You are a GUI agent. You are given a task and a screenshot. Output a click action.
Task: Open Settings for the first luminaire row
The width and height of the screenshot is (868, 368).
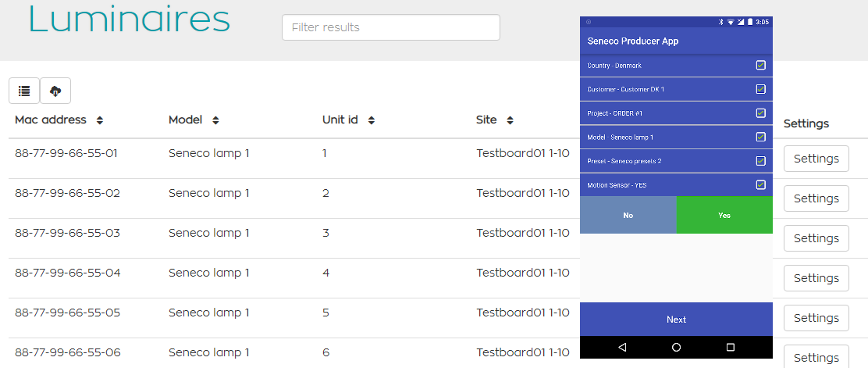pyautogui.click(x=816, y=159)
